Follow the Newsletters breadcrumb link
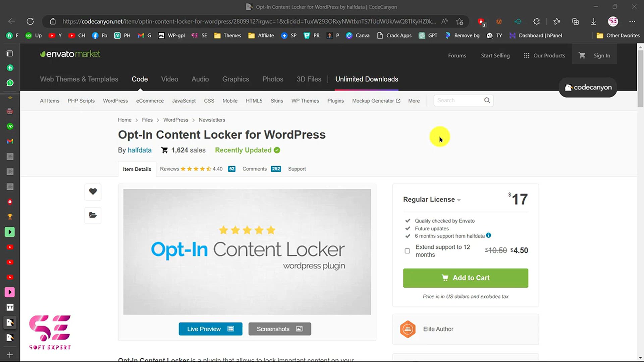 (x=212, y=120)
